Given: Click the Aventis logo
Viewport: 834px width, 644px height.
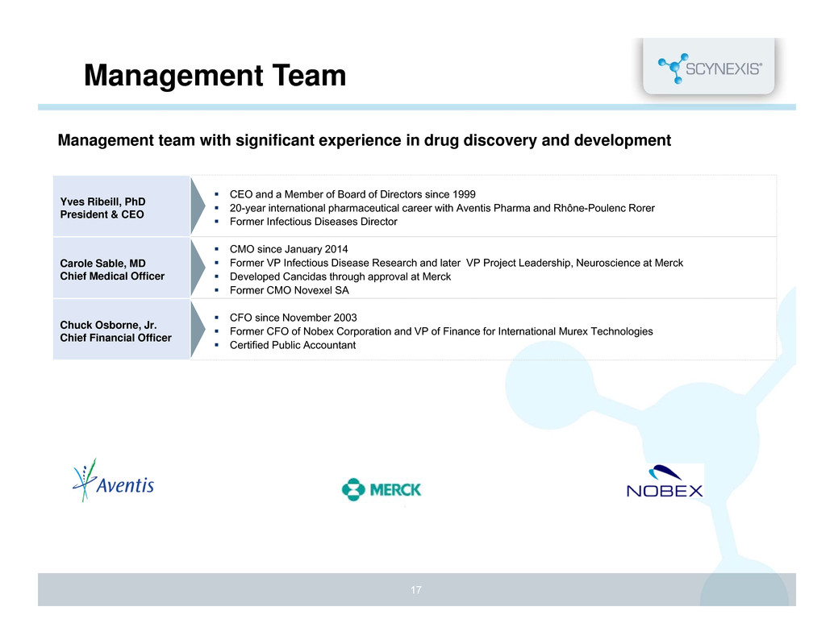Looking at the screenshot, I should point(113,480).
